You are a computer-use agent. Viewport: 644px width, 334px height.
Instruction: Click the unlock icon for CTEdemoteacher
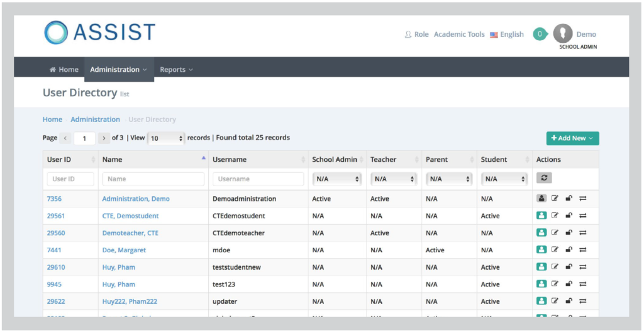click(x=569, y=233)
